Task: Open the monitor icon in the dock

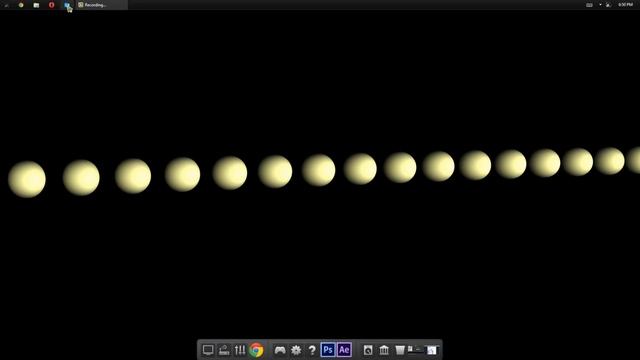Action: click(x=208, y=350)
